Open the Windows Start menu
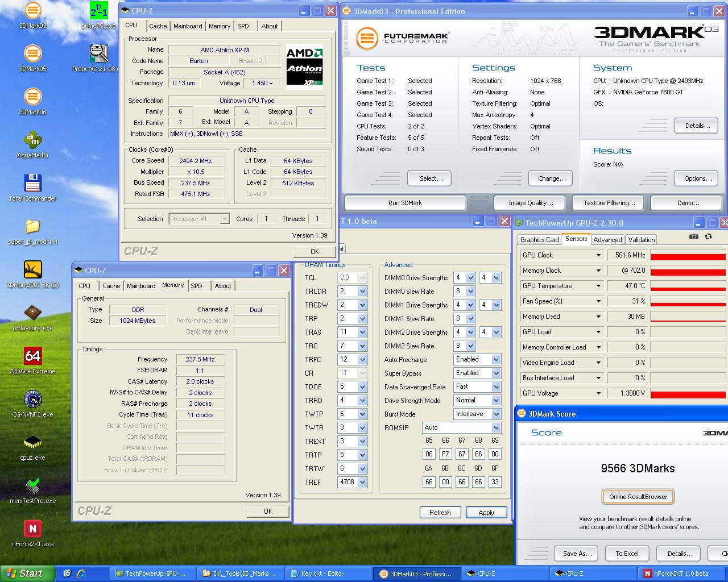This screenshot has height=582, width=728. click(28, 573)
